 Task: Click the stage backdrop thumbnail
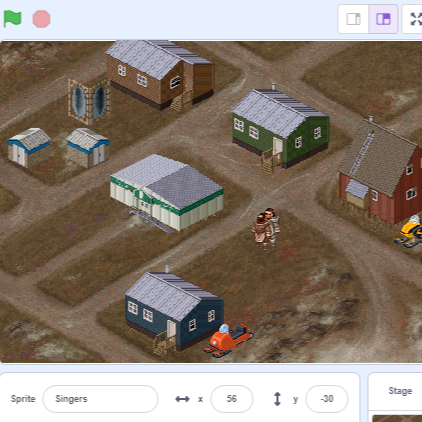[x=397, y=418]
